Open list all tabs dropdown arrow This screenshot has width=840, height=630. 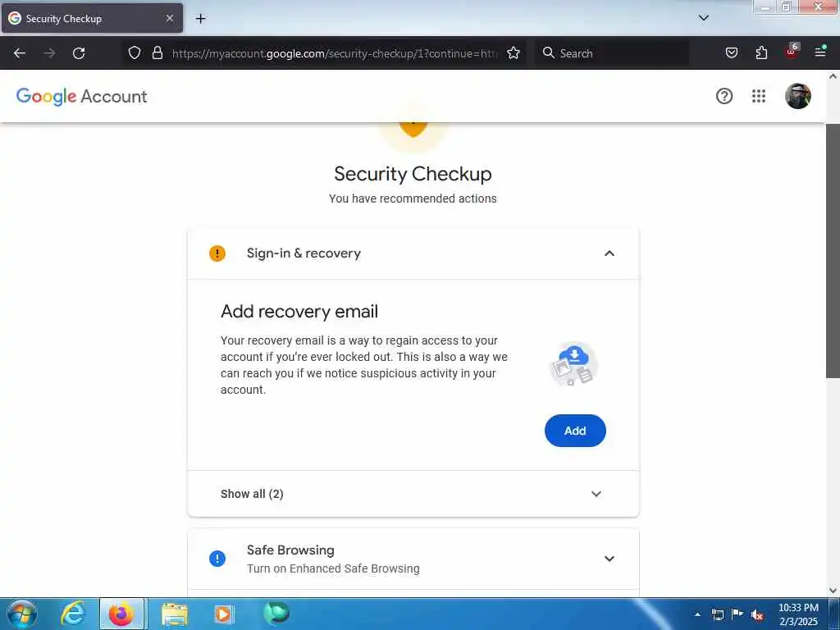click(703, 18)
